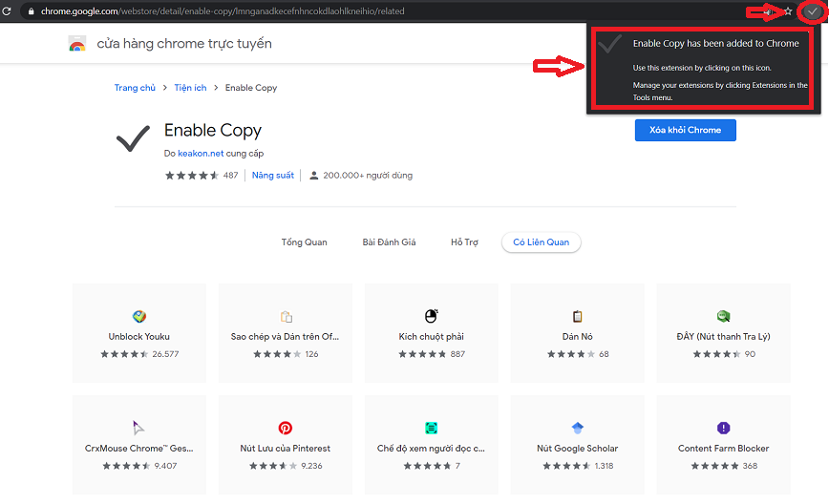The height and width of the screenshot is (504, 829).
Task: Click the 26.577 rating count
Action: click(165, 354)
